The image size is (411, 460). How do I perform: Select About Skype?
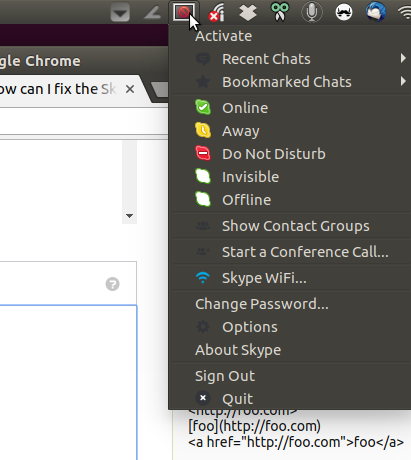[290, 350]
